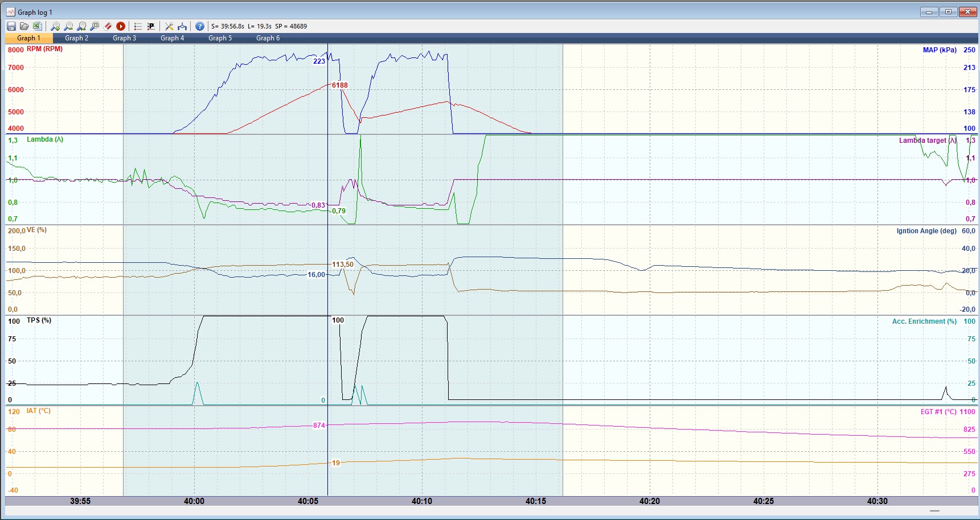Click the 6188 RPM cursor value
Screen dimensions: 980x520
coord(340,85)
